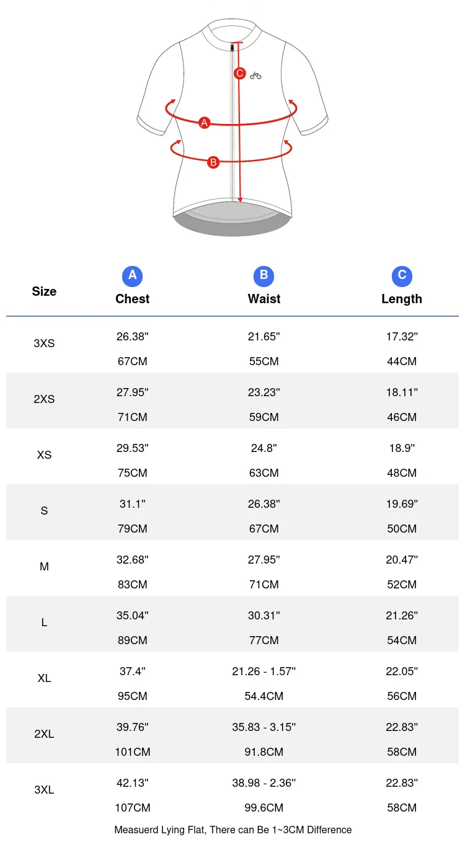The width and height of the screenshot is (465, 868).
Task: Click the 35.04" chest value for size L
Action: pos(133,616)
